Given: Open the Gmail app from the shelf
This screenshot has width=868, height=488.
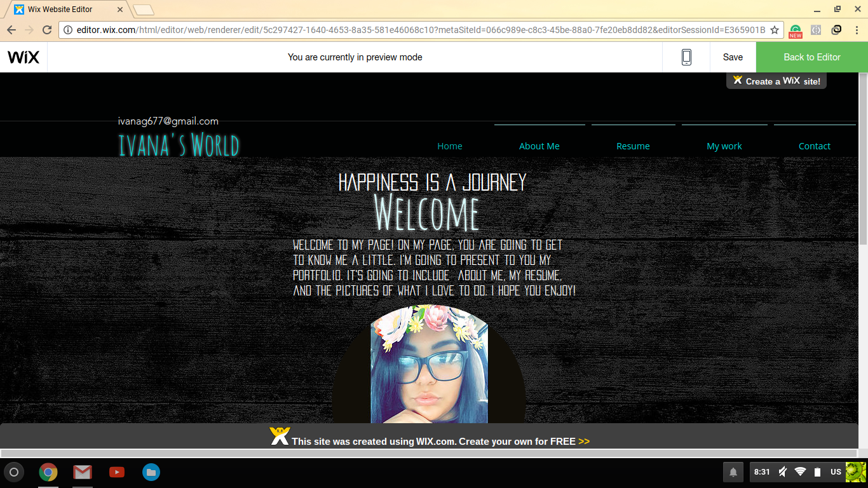Looking at the screenshot, I should click(x=82, y=472).
